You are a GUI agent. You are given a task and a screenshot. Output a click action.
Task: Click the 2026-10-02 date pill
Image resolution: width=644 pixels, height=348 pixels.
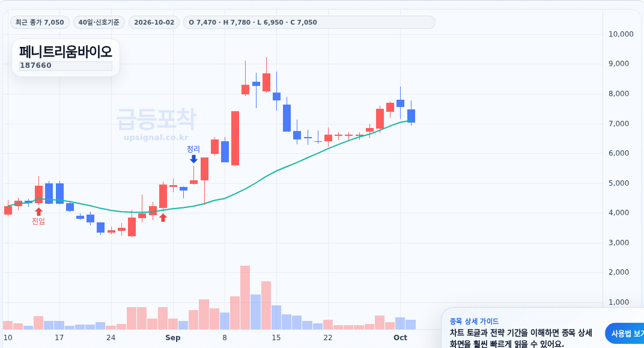(154, 22)
